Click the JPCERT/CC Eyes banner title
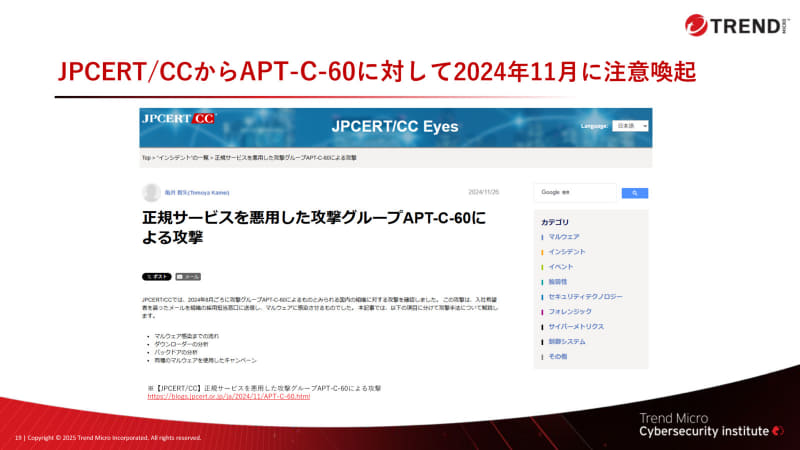 coord(395,127)
